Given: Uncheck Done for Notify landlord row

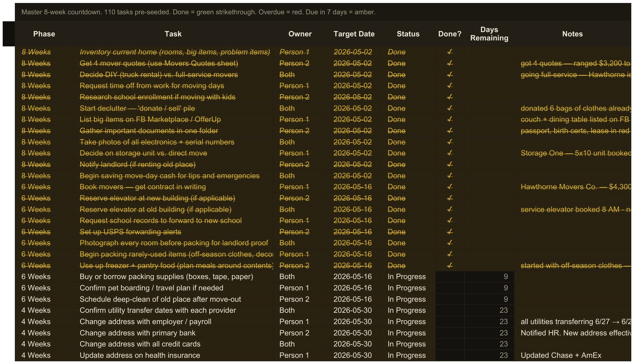Looking at the screenshot, I should (x=450, y=164).
